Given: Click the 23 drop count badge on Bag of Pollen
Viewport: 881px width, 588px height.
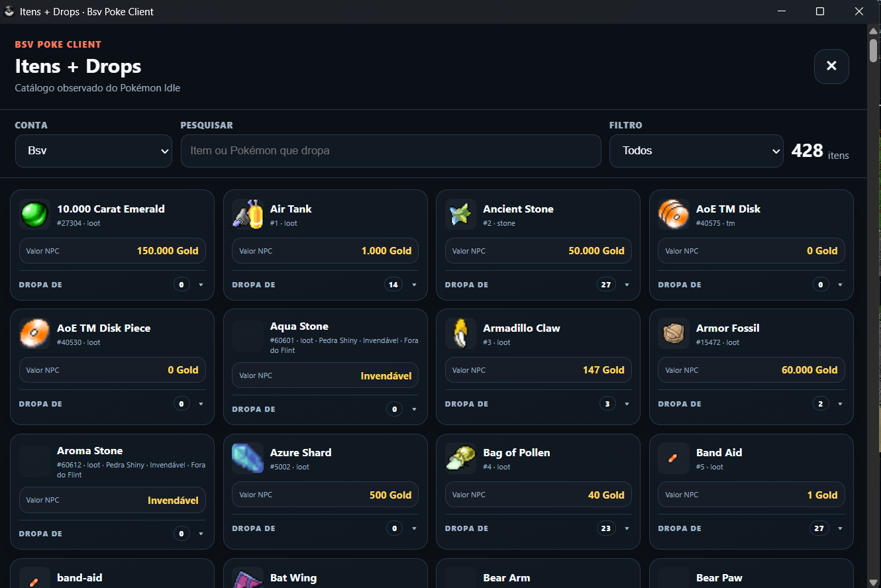Looking at the screenshot, I should tap(606, 528).
